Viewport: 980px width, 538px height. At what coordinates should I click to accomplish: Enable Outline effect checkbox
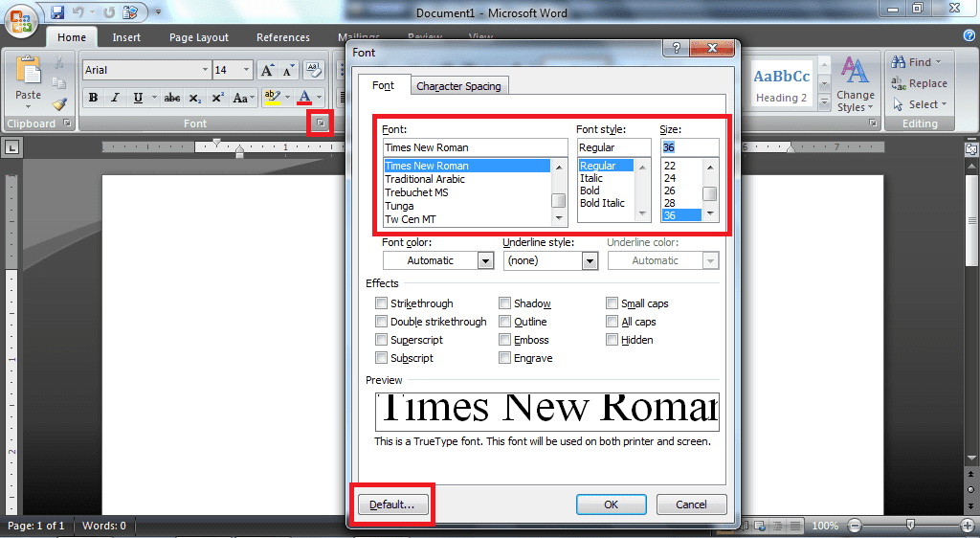(505, 322)
